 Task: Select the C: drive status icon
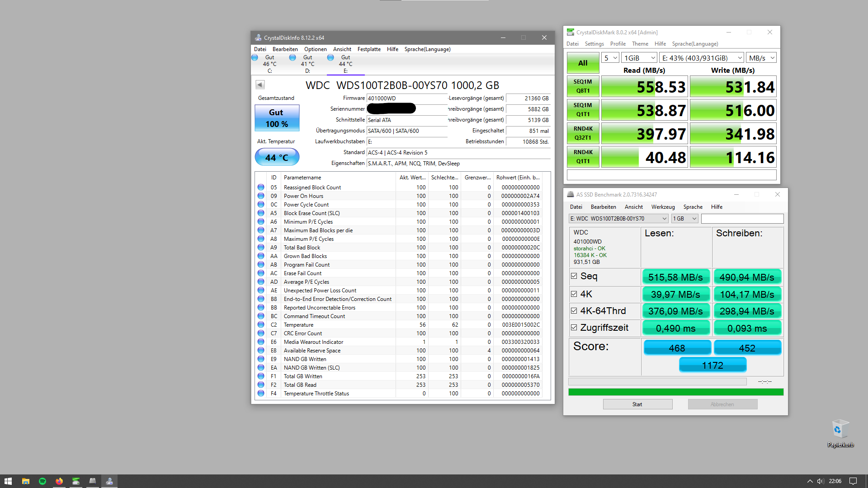pos(255,58)
